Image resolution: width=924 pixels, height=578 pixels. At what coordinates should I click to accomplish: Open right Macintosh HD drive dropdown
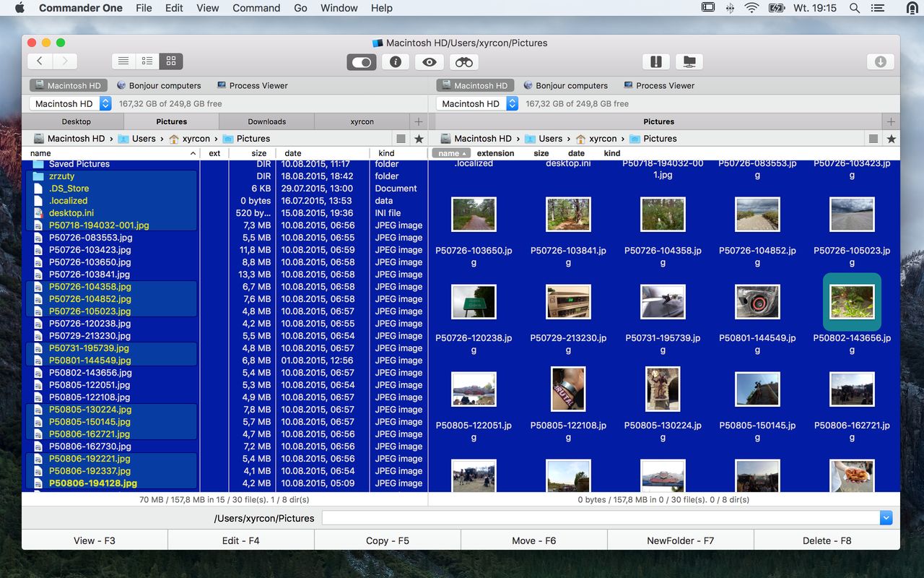[512, 103]
